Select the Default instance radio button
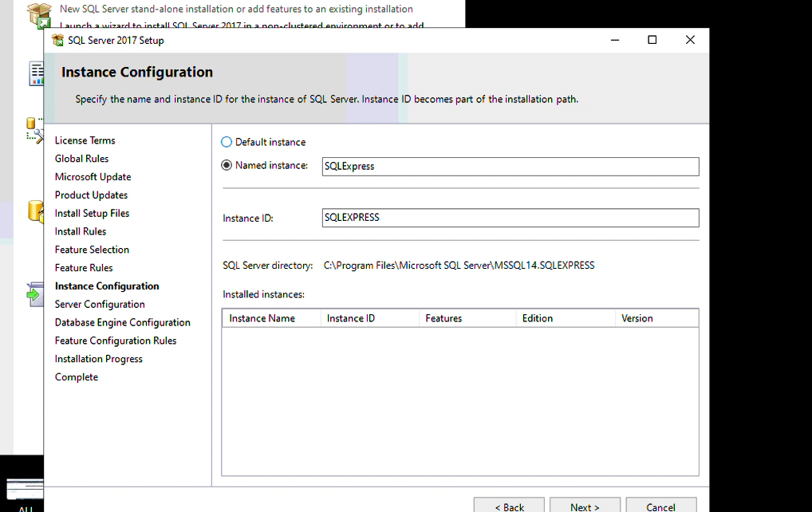Screen dimensions: 812x512 (227, 142)
